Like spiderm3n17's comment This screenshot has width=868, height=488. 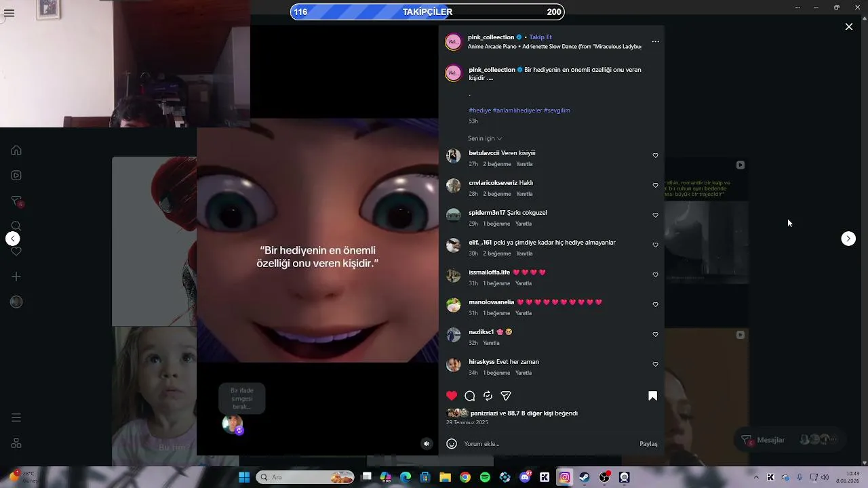655,216
